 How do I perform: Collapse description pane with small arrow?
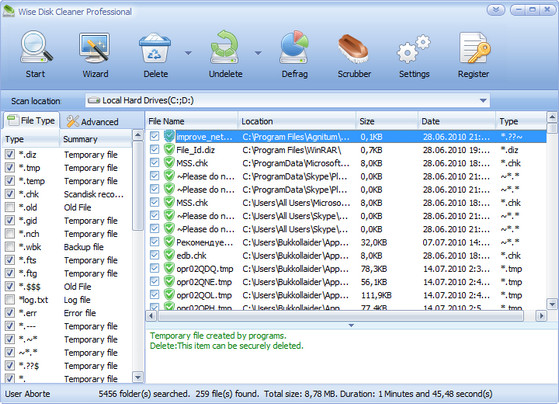coord(351,325)
